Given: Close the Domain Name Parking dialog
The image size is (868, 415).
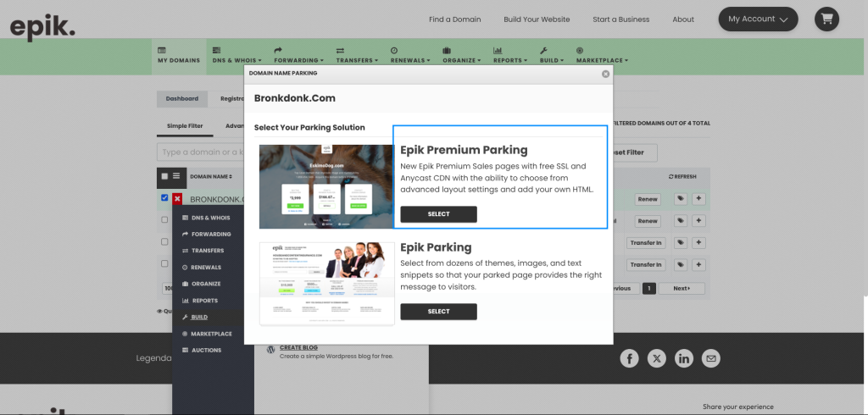Looking at the screenshot, I should click(x=605, y=74).
